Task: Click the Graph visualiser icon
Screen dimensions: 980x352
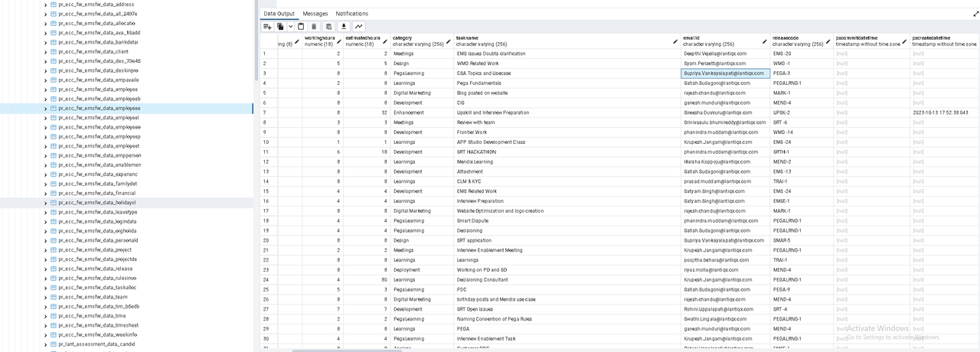Action: [359, 26]
